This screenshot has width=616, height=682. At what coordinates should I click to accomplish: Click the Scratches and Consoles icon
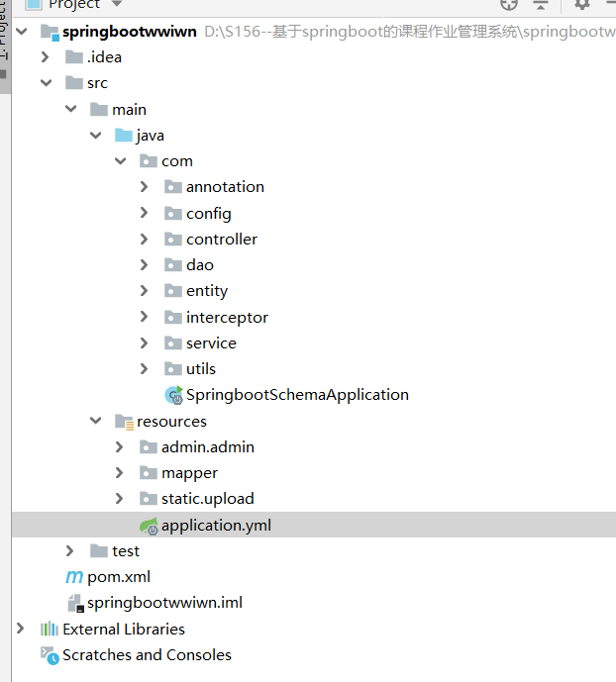coord(50,655)
